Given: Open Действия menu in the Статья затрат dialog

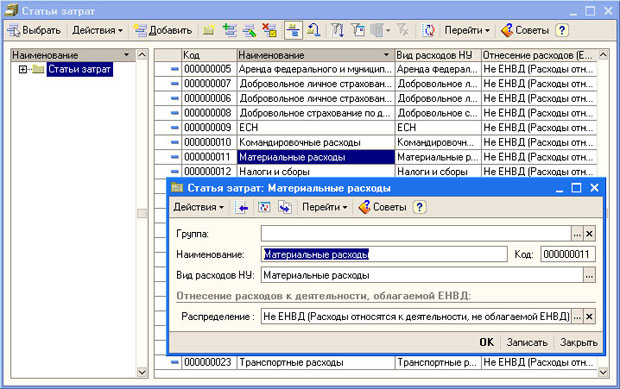Looking at the screenshot, I should pyautogui.click(x=198, y=207).
